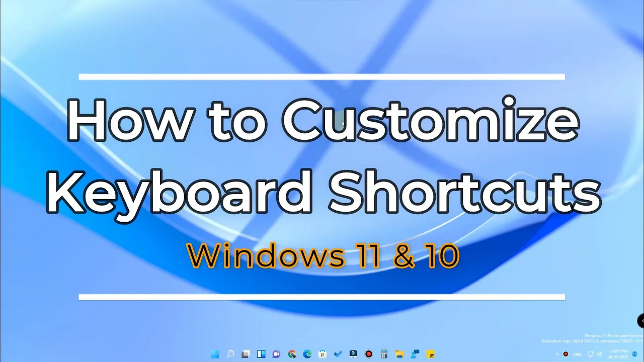
Task: Open Sticky Notes taskbar icon
Action: point(430,354)
